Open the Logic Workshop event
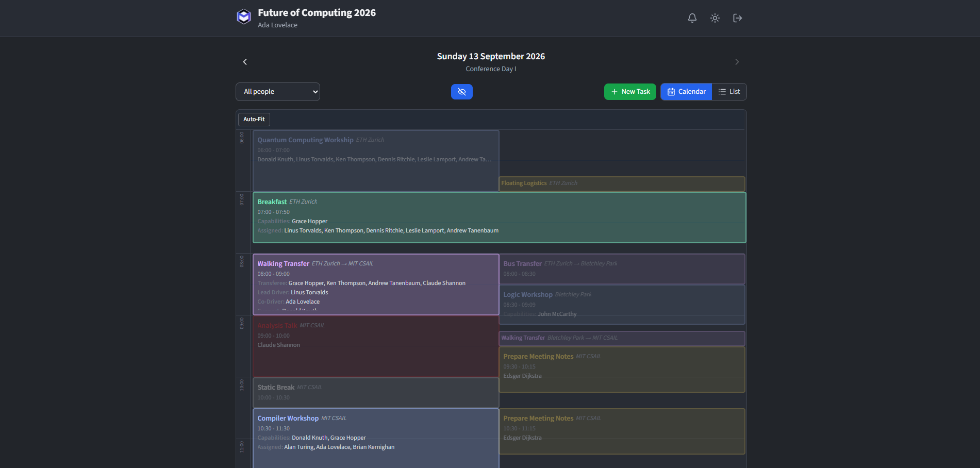Image resolution: width=980 pixels, height=468 pixels. 622,304
